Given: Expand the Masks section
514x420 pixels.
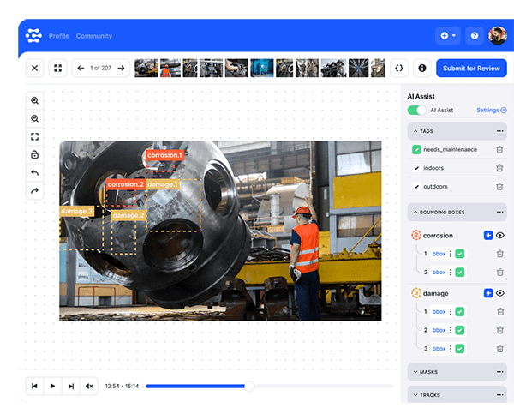Looking at the screenshot, I should (415, 372).
